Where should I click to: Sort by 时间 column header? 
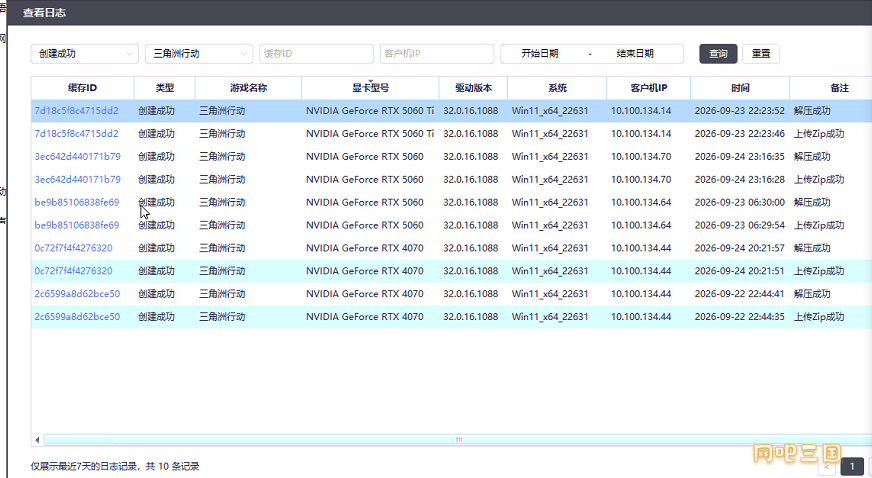(740, 88)
